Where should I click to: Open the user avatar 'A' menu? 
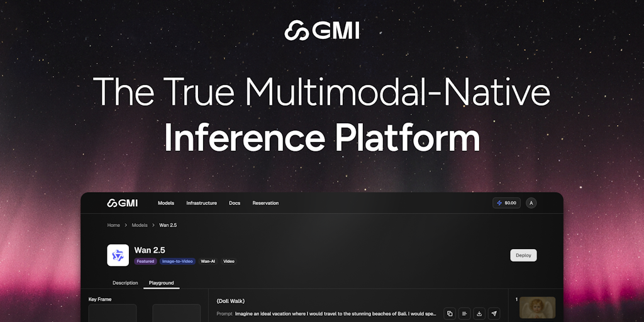coord(531,203)
